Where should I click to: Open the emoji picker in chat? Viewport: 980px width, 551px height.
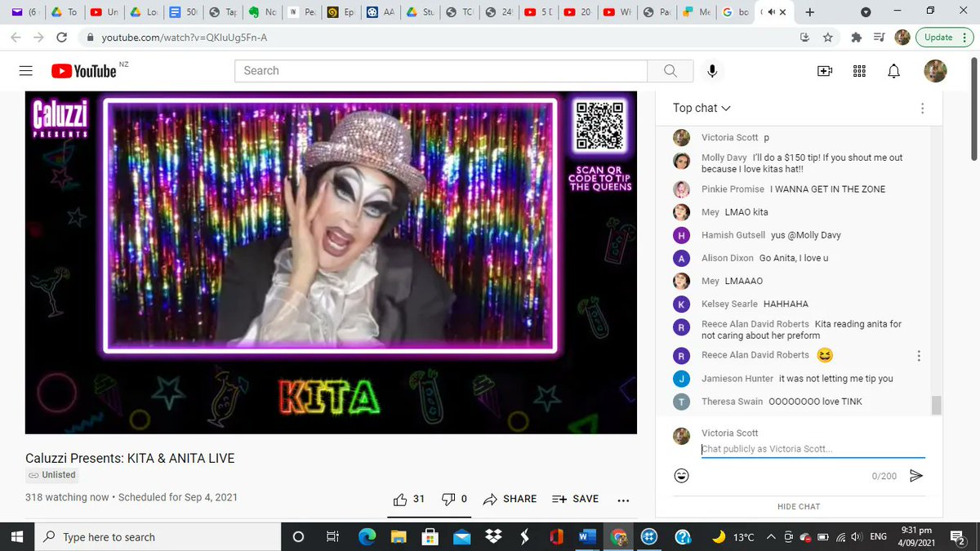(681, 475)
